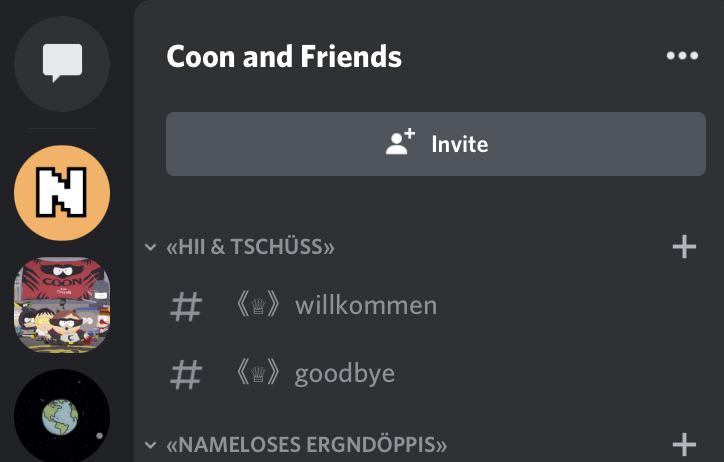This screenshot has height=462, width=724.
Task: Click the crown emblem in the goodbye row
Action: coord(259,374)
